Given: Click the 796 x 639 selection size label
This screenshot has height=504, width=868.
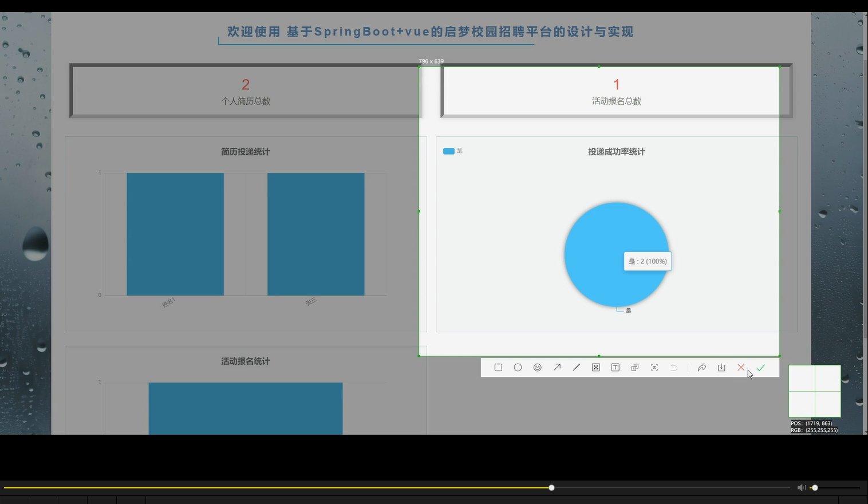Looking at the screenshot, I should [x=431, y=61].
